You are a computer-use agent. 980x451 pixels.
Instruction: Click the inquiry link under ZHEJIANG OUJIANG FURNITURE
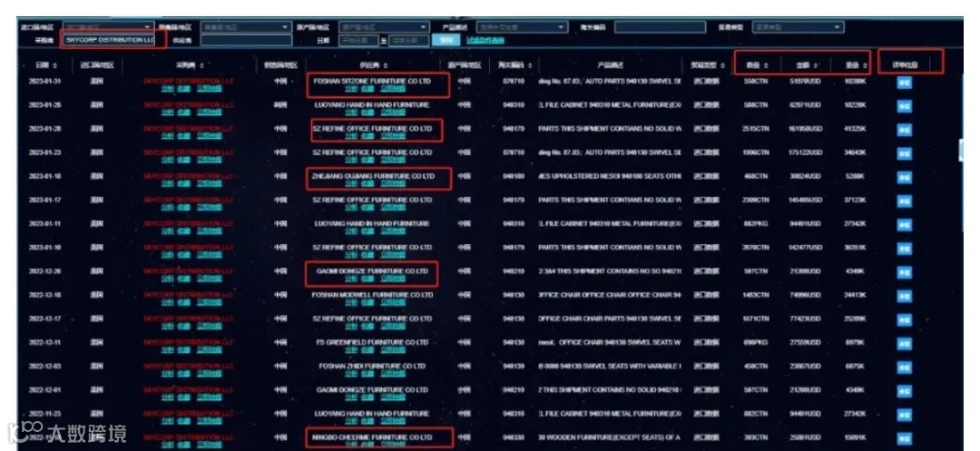click(393, 184)
